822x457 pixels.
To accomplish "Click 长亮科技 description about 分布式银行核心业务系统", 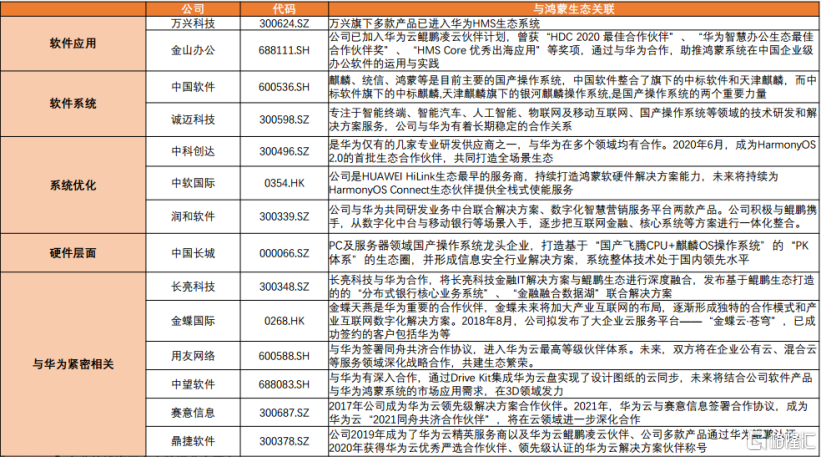I will 572,287.
